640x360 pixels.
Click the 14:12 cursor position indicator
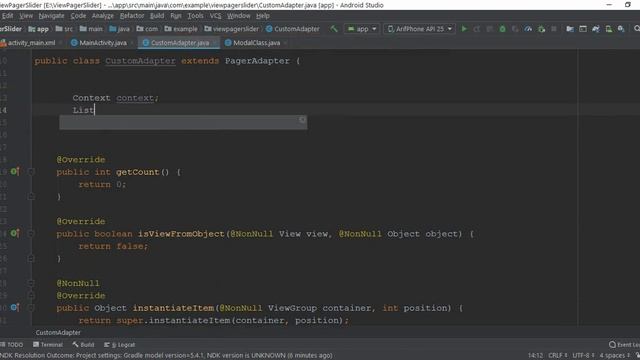pyautogui.click(x=535, y=356)
